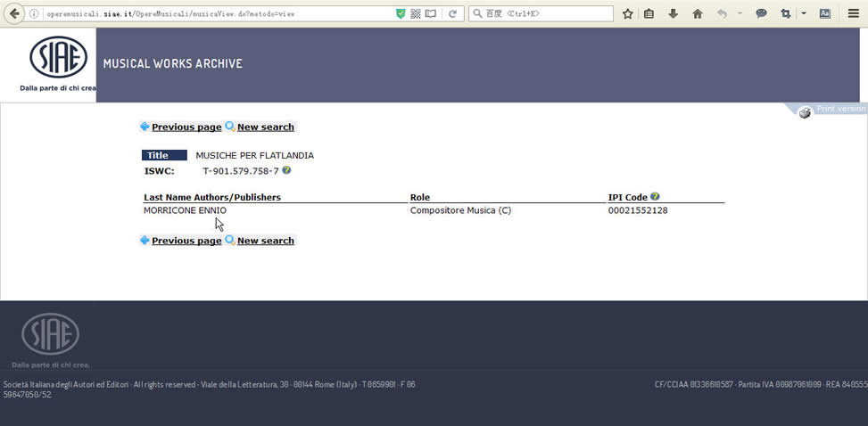Click the Role column header
Viewport: 868px width, 426px height.
(x=419, y=197)
